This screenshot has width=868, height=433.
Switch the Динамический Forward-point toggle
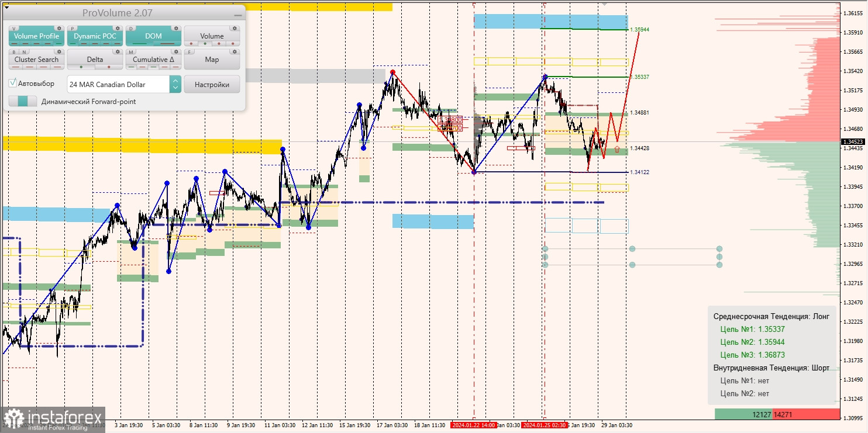[23, 101]
